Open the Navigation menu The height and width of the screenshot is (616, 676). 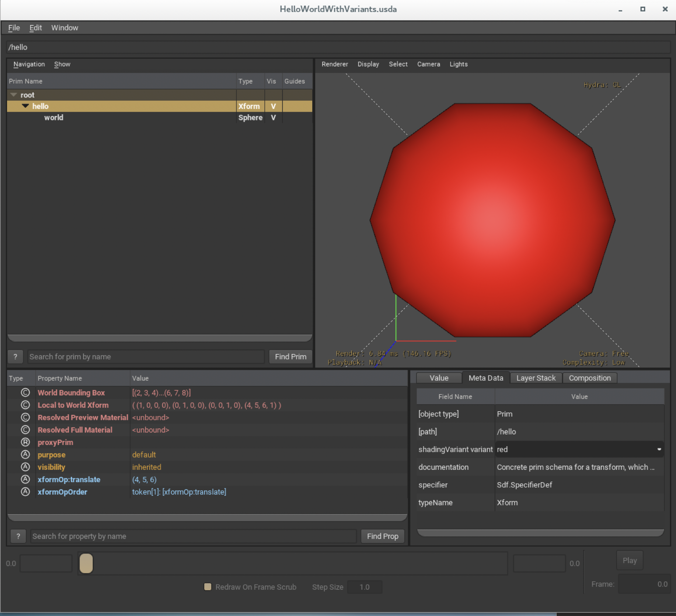[29, 64]
